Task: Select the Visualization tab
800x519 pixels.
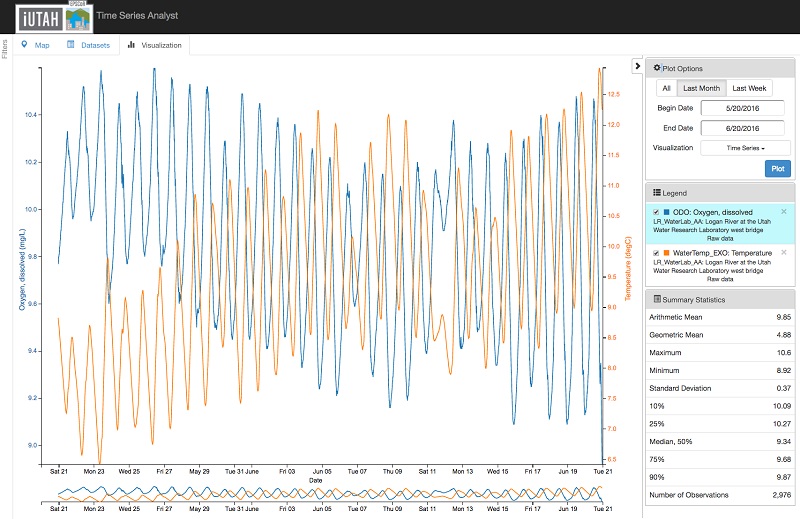Action: [154, 45]
